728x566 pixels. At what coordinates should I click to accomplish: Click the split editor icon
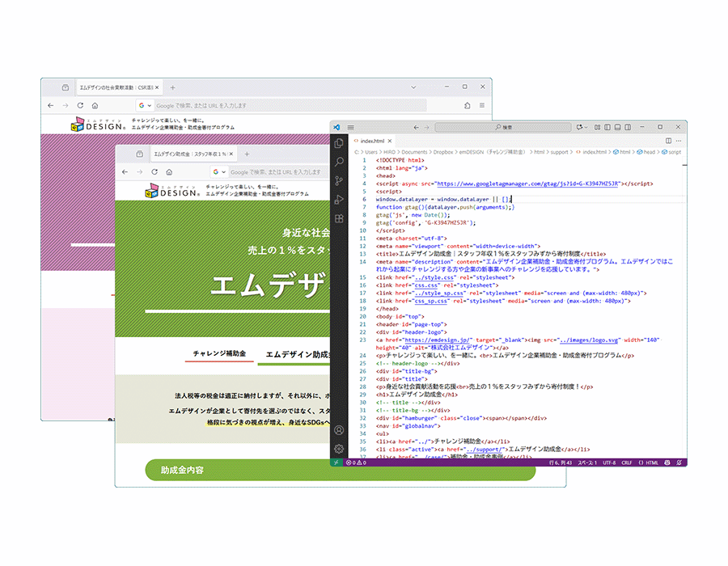click(x=668, y=140)
